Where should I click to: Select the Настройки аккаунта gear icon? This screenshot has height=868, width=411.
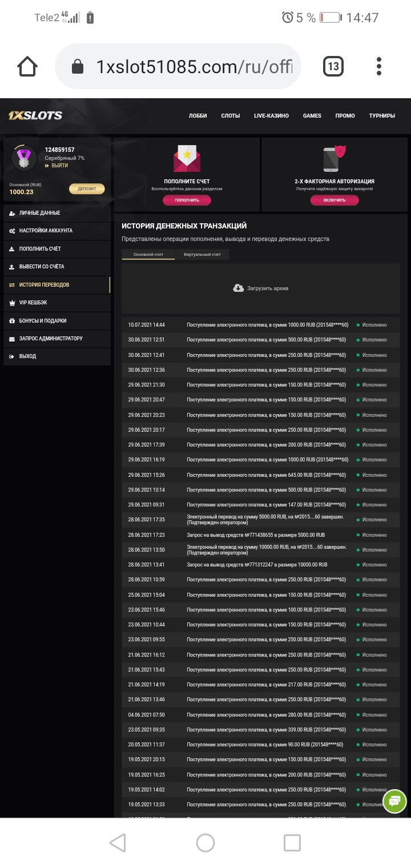click(x=13, y=231)
